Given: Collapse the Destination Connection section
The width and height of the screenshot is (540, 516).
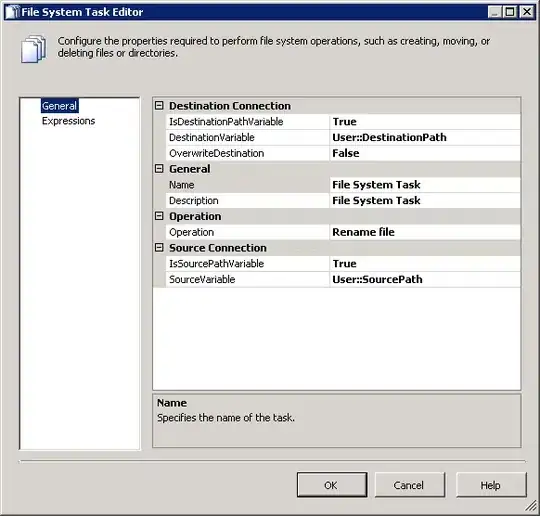Looking at the screenshot, I should coord(159,105).
